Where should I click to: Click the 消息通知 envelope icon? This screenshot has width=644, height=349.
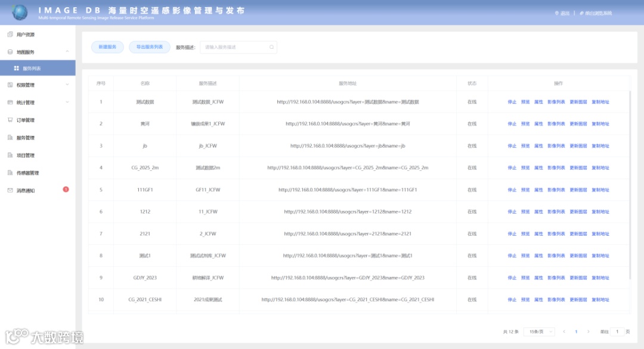tap(10, 191)
